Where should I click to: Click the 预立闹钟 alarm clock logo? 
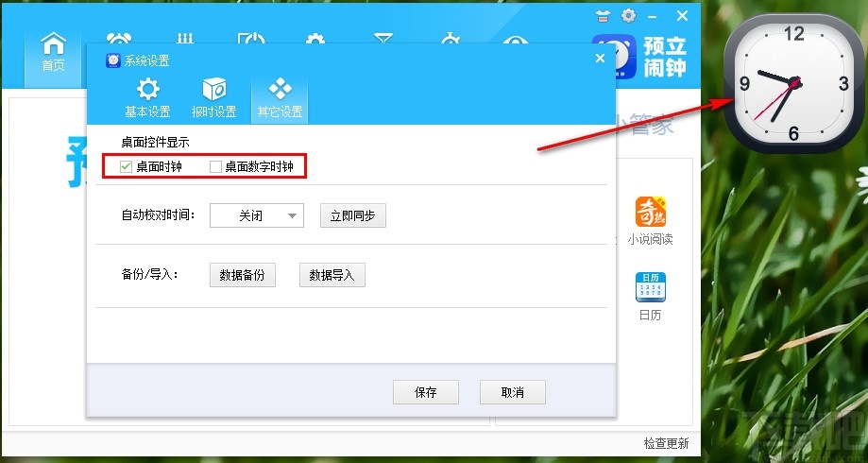[x=625, y=57]
